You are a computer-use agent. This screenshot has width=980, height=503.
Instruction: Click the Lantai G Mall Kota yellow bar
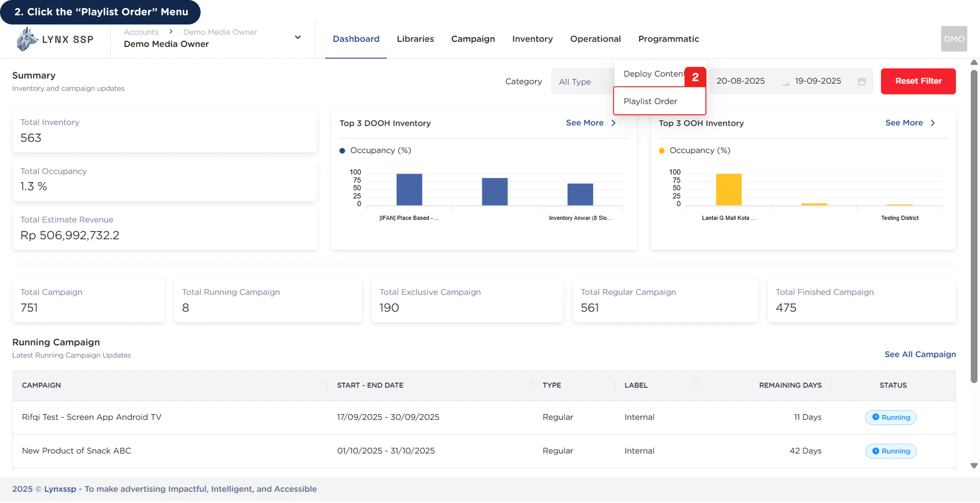pos(729,190)
